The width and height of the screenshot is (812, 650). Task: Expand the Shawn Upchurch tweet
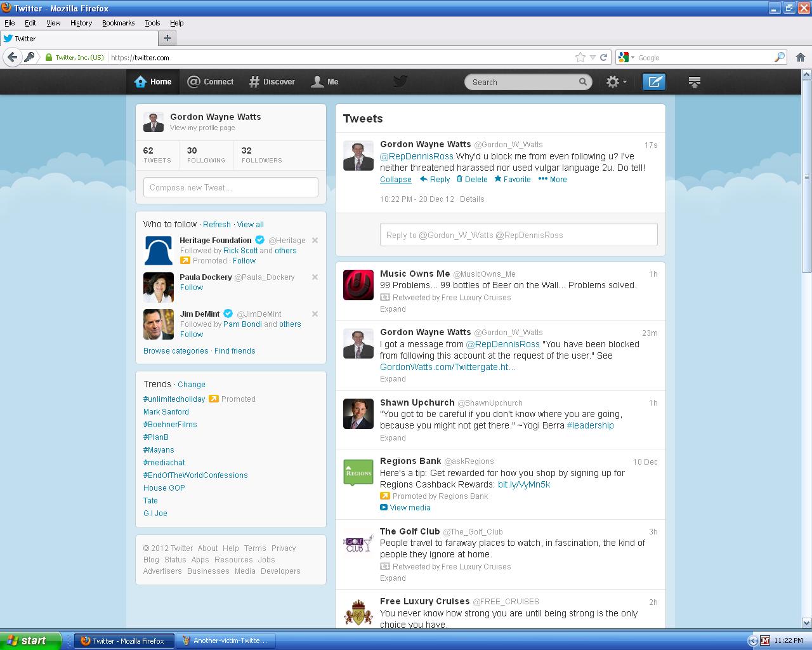coord(393,438)
